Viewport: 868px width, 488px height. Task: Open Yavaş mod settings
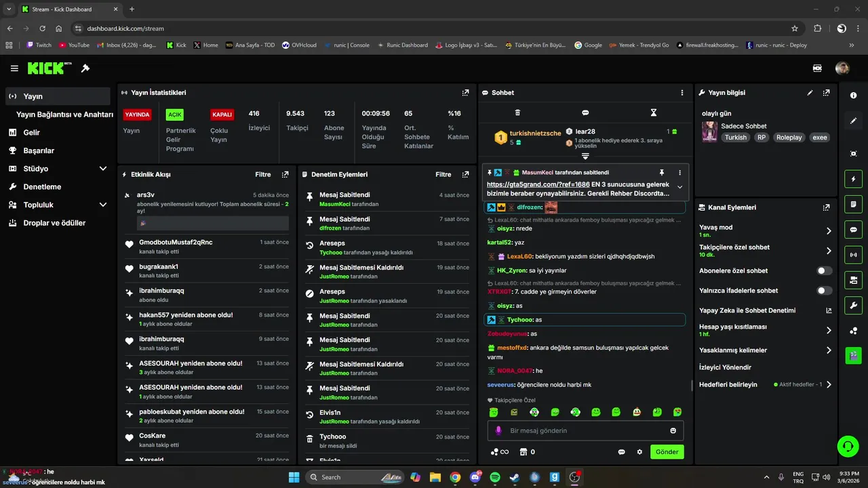click(x=766, y=230)
